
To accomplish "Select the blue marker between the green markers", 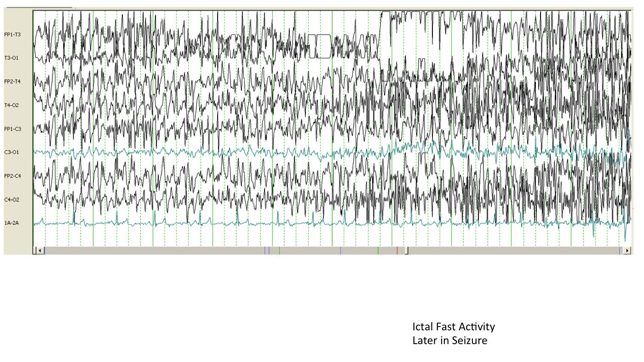I will (340, 250).
